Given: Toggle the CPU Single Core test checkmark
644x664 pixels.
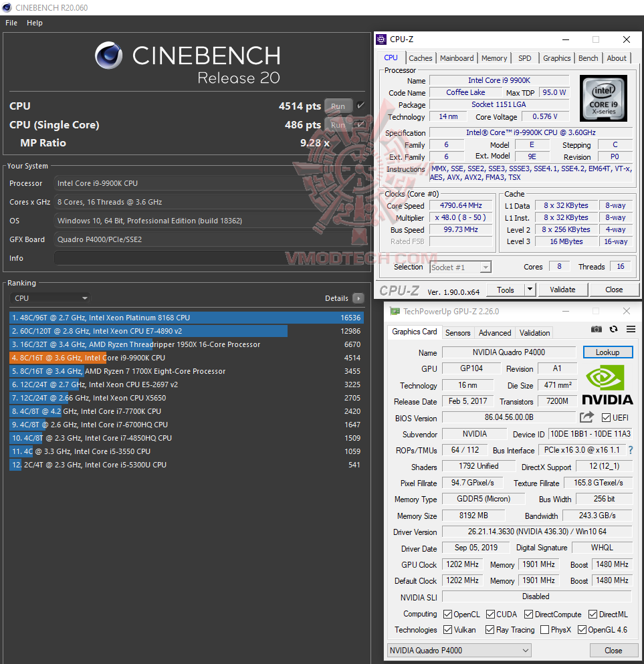Looking at the screenshot, I should 360,124.
